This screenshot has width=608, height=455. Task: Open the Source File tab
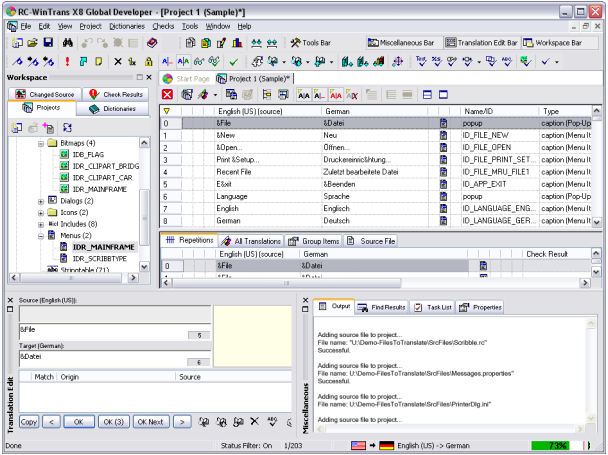pos(371,241)
